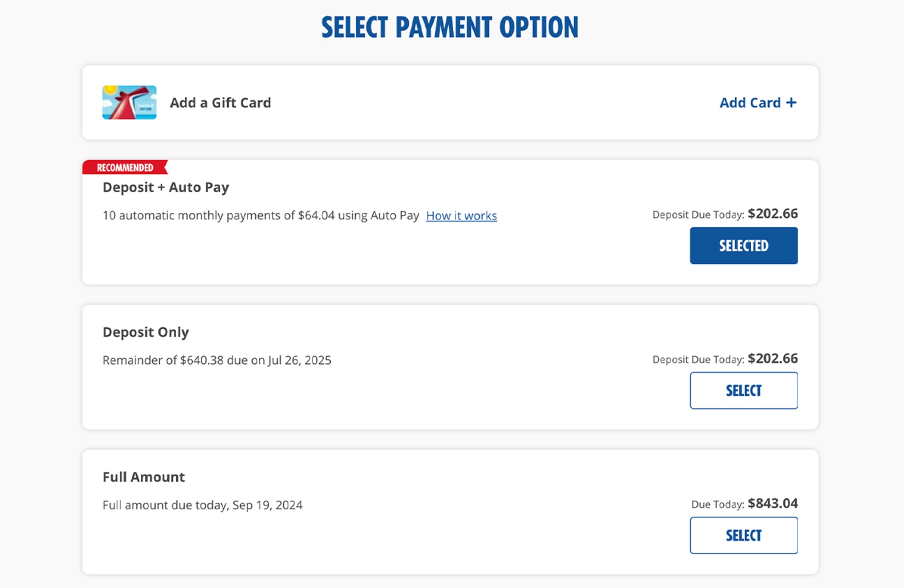Click the Deposit Only heading
The width and height of the screenshot is (904, 588).
[x=146, y=332]
